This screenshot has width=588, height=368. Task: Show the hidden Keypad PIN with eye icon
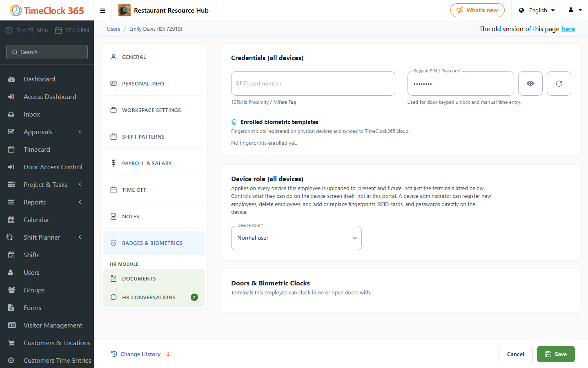[x=530, y=83]
